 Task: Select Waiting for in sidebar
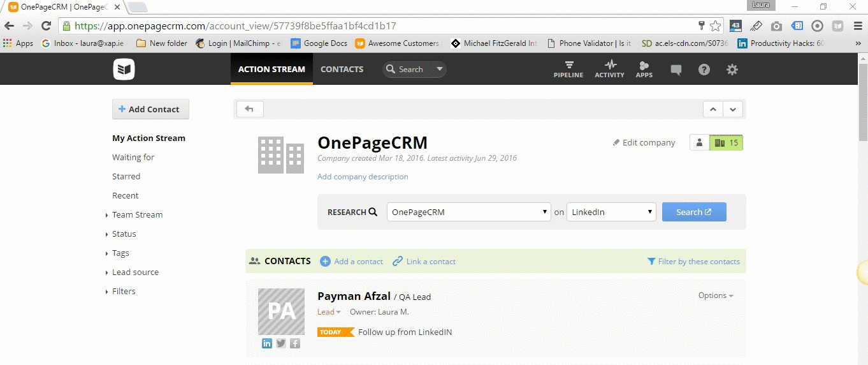(133, 157)
